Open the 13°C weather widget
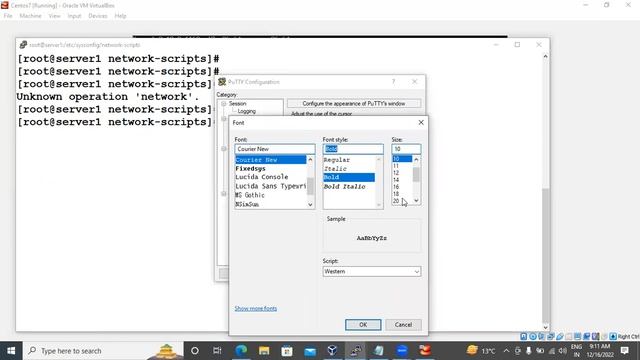 click(482, 351)
